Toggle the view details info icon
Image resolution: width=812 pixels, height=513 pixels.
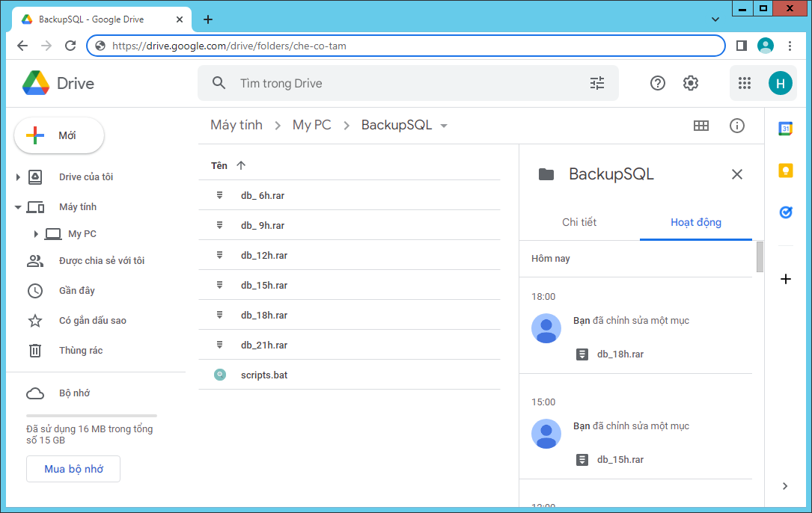pos(736,126)
